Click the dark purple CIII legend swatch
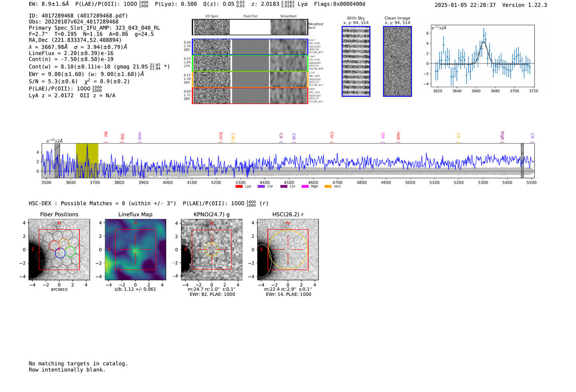Screen dimensions: 576x392 click(x=284, y=187)
